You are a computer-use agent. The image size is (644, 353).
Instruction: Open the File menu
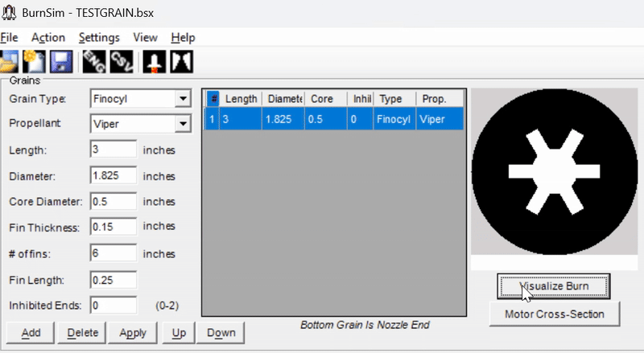coord(9,38)
